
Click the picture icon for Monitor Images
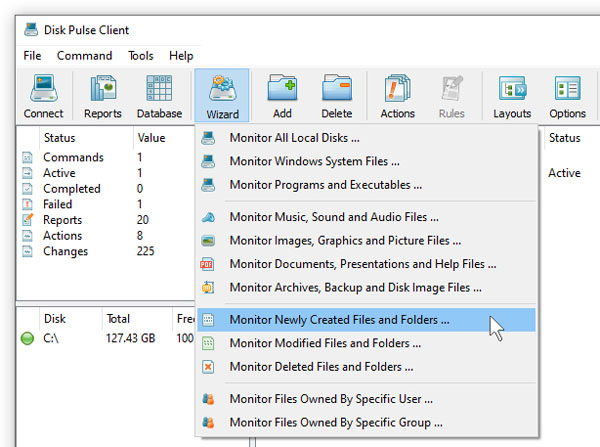[x=208, y=241]
